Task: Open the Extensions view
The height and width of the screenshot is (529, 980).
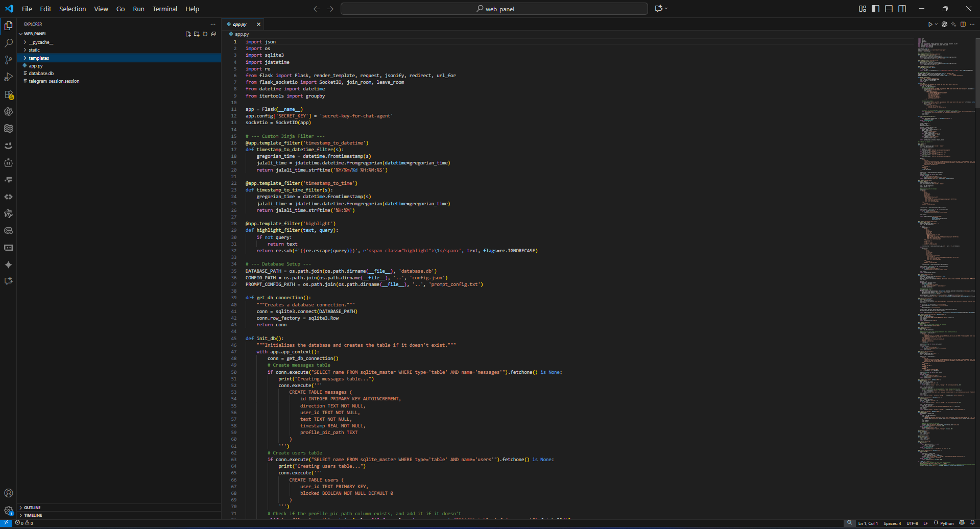Action: point(9,94)
